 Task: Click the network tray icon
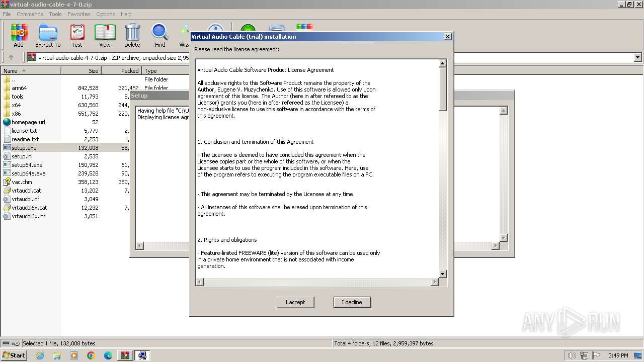pyautogui.click(x=584, y=355)
